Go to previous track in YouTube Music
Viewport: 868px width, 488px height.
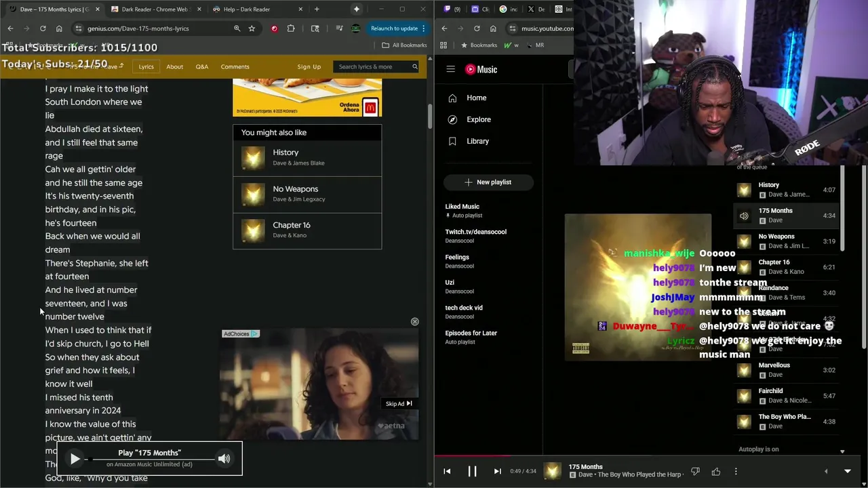447,471
